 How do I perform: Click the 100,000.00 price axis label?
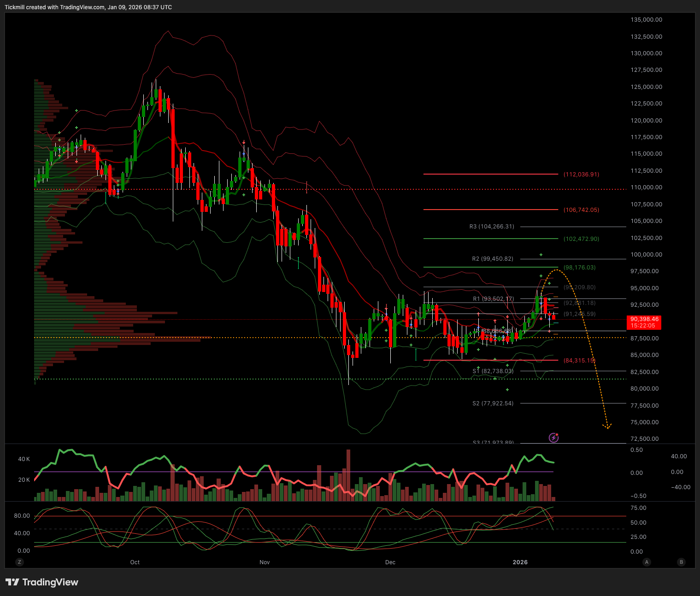[646, 255]
